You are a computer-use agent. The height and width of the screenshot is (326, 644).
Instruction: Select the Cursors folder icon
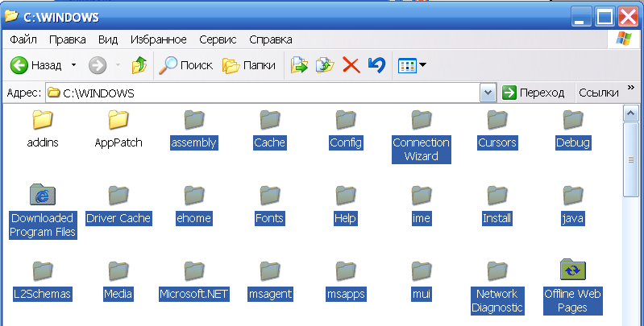pos(497,120)
